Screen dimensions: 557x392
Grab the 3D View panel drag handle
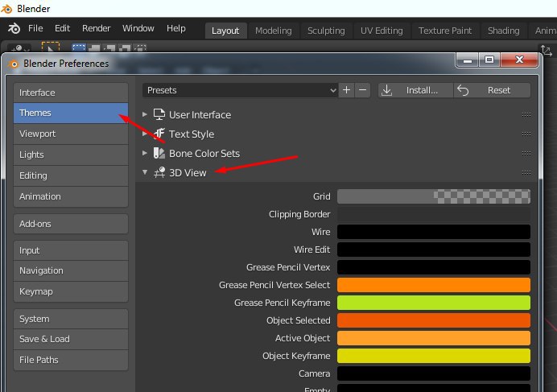(x=526, y=173)
